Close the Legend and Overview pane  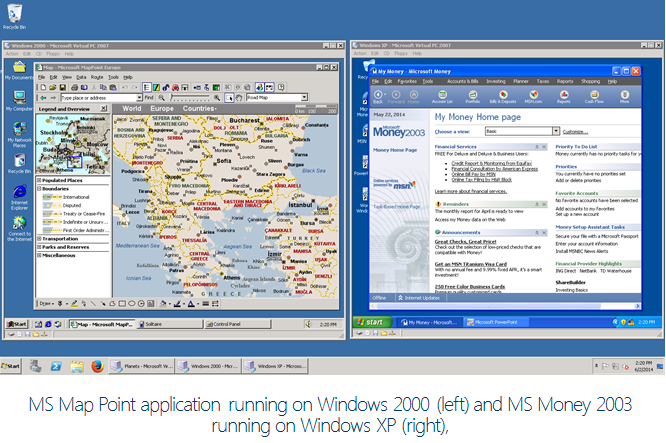(x=104, y=109)
